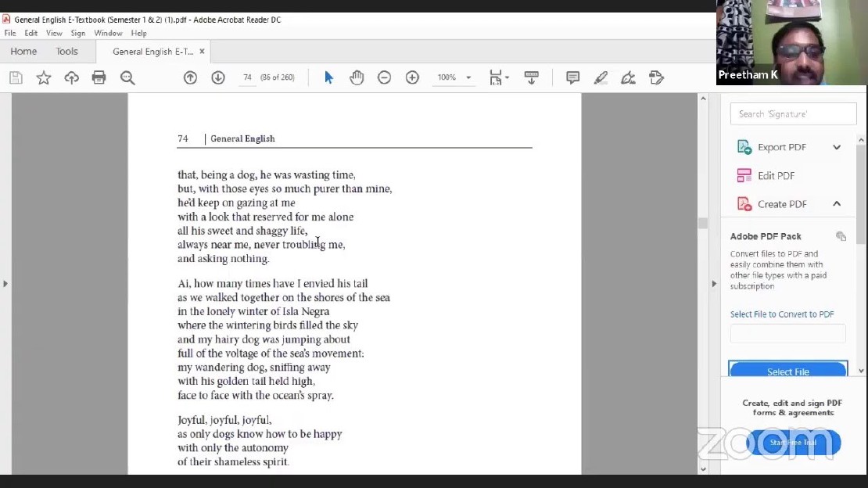Switch to the Home tab
The image size is (868, 488).
(x=23, y=52)
